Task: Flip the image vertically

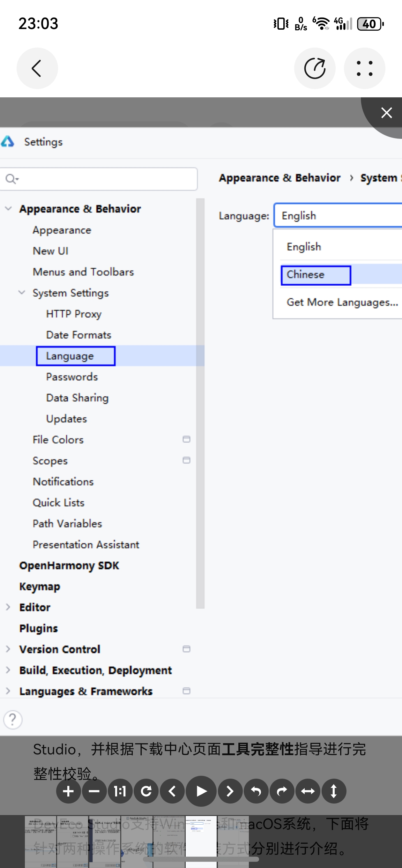Action: coord(334,791)
